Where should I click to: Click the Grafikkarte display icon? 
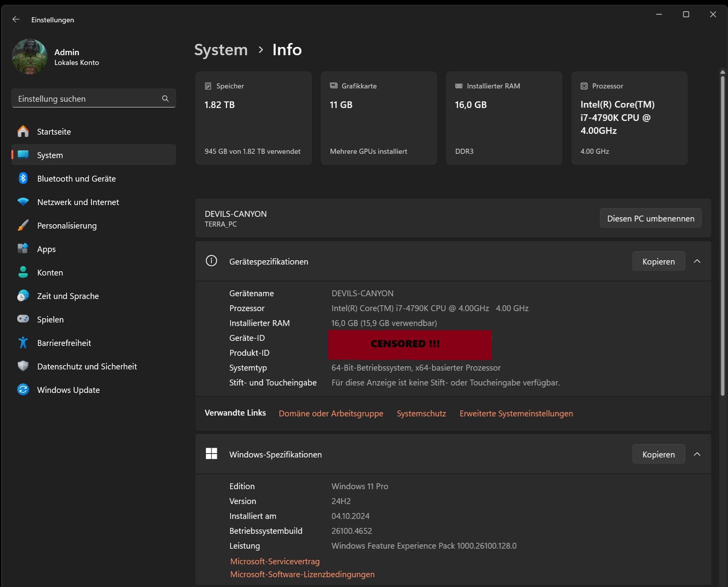[333, 86]
